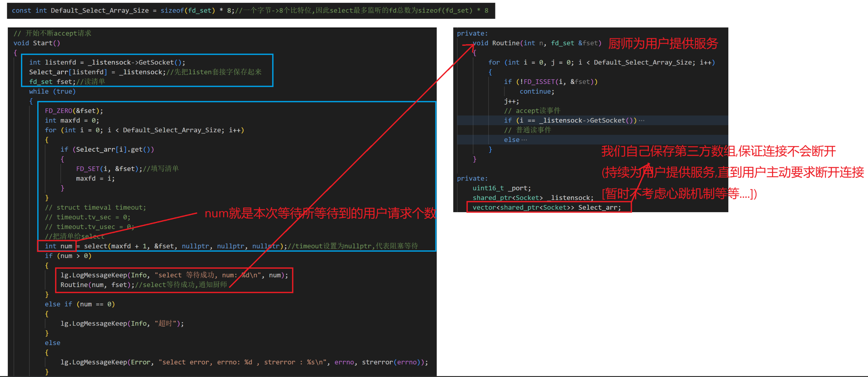Click the 'void Start()' function signature
Screen dimensions: 868x377
click(x=37, y=43)
